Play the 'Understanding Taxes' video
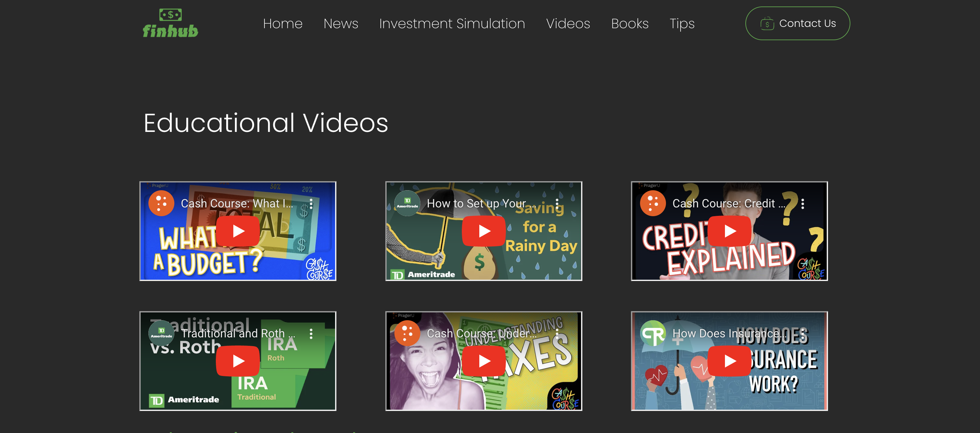 coord(484,361)
